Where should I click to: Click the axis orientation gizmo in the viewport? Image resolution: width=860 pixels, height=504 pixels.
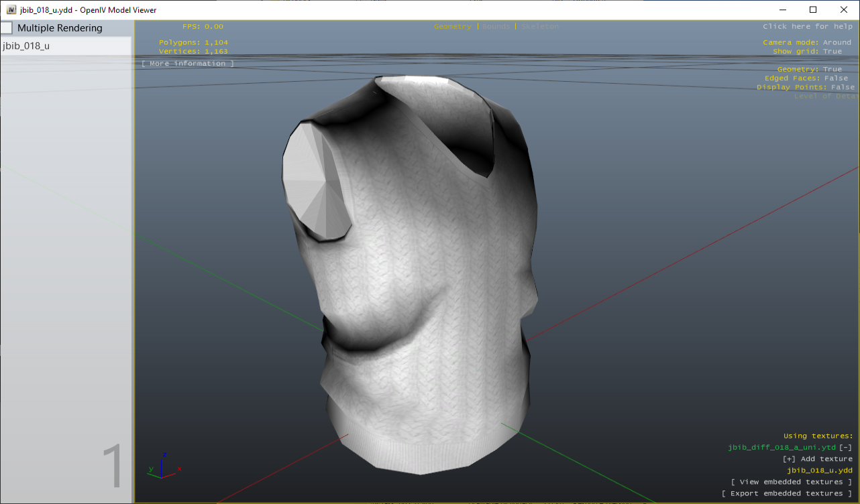click(x=164, y=464)
